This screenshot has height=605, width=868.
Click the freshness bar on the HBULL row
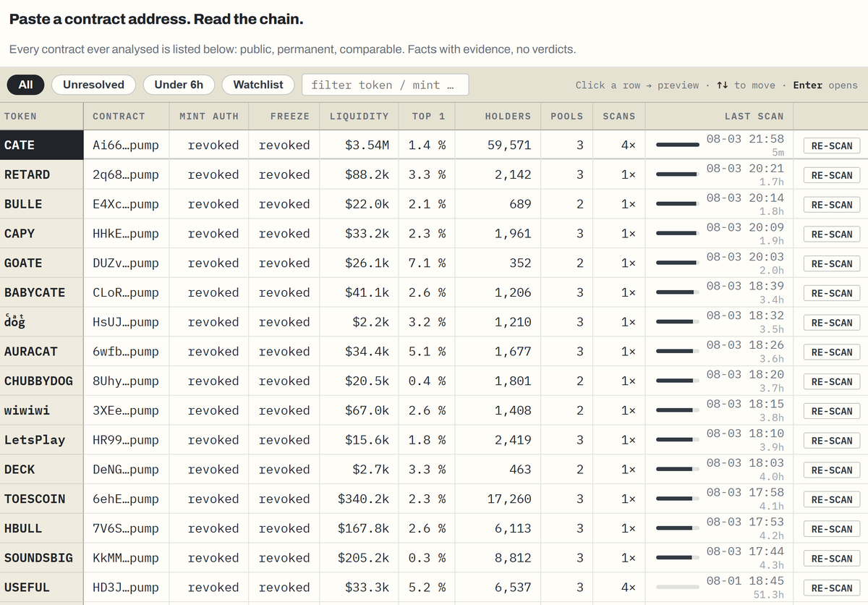coord(678,528)
